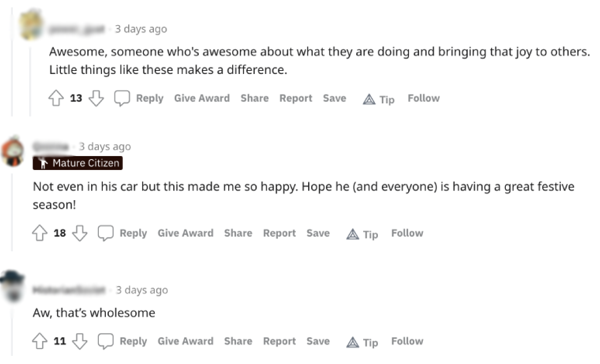Image resolution: width=600 pixels, height=364 pixels.
Task: Save the 'Awesome, someone who's awesome' comment
Action: pos(334,98)
